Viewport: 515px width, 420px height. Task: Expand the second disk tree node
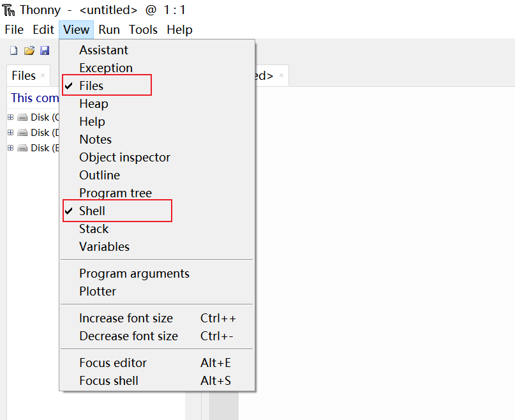point(10,133)
